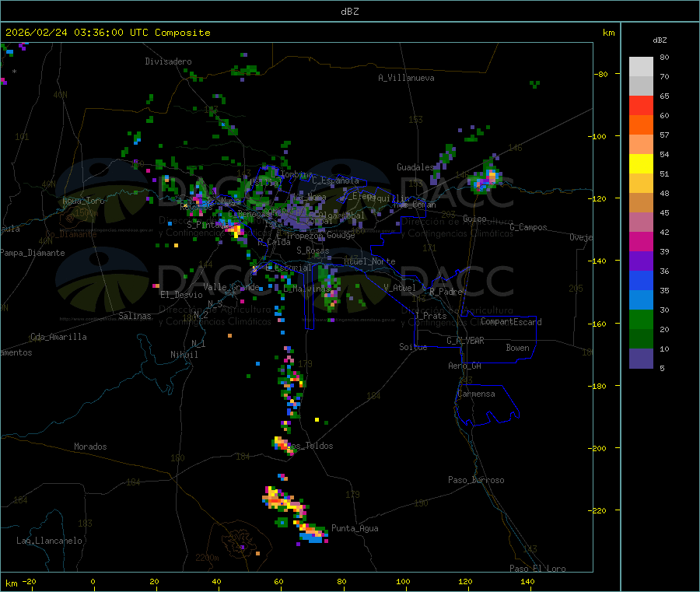Select the magenta 39-42 dBZ legend swatch
This screenshot has height=592, width=700.
click(641, 241)
